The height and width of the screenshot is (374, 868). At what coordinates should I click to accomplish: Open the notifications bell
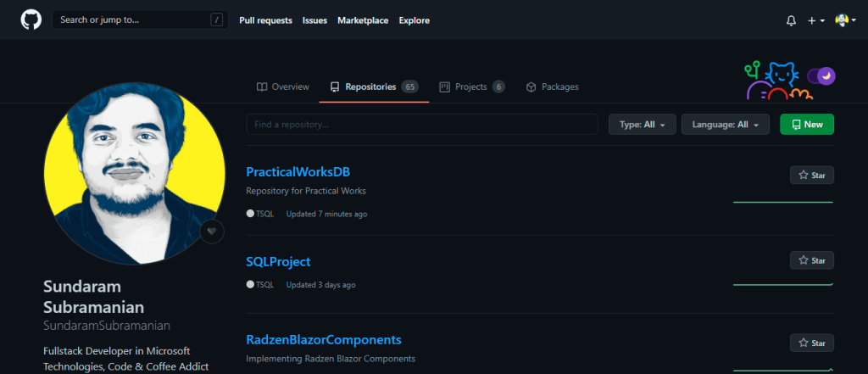[791, 20]
